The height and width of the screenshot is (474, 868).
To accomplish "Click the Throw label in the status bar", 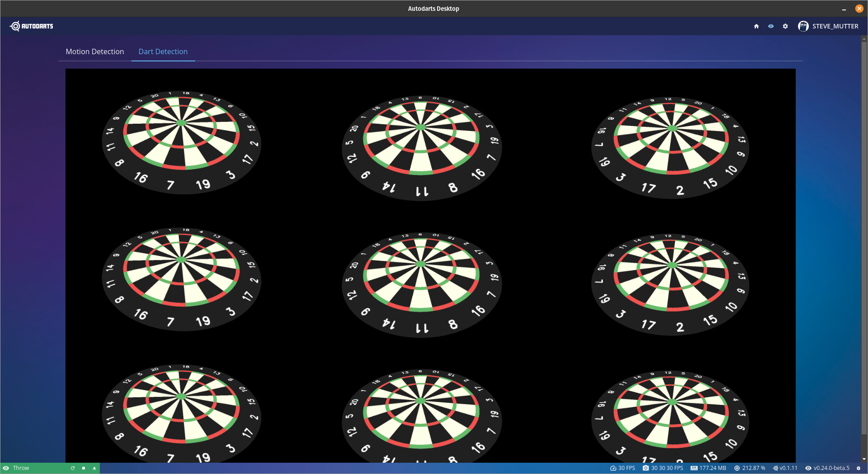I will 21,468.
